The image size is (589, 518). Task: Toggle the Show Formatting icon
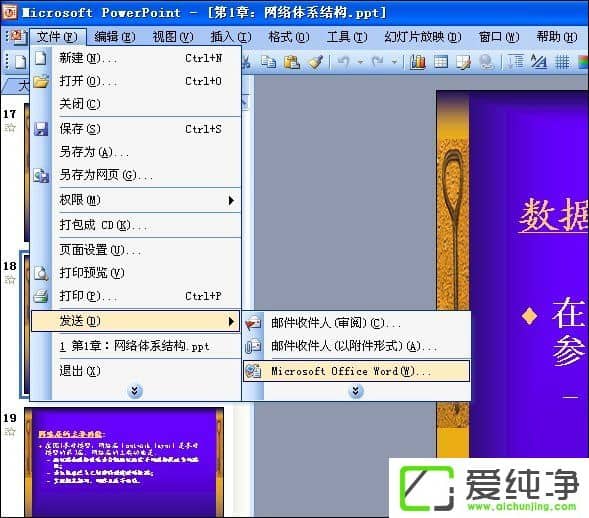coord(539,62)
